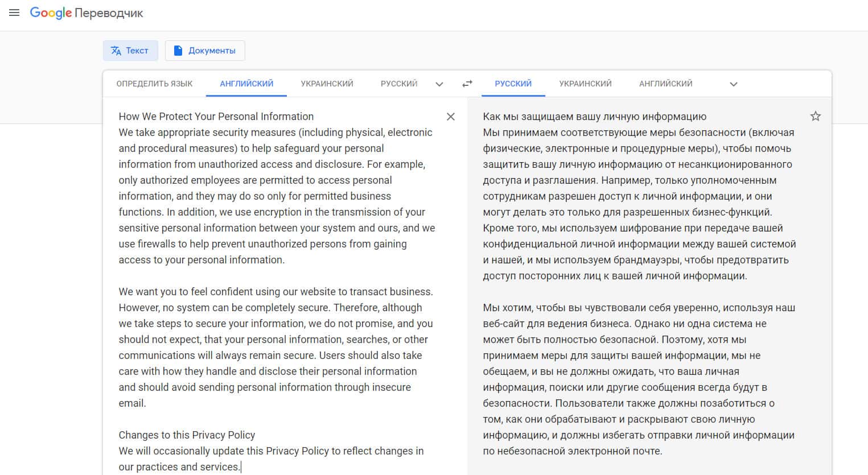868x475 pixels.
Task: Switch target language to Английский
Action: (x=665, y=84)
